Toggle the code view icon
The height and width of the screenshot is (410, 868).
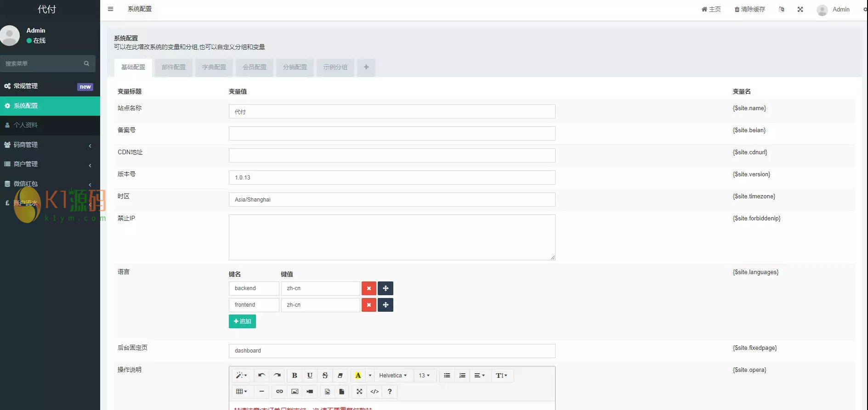[x=374, y=392]
